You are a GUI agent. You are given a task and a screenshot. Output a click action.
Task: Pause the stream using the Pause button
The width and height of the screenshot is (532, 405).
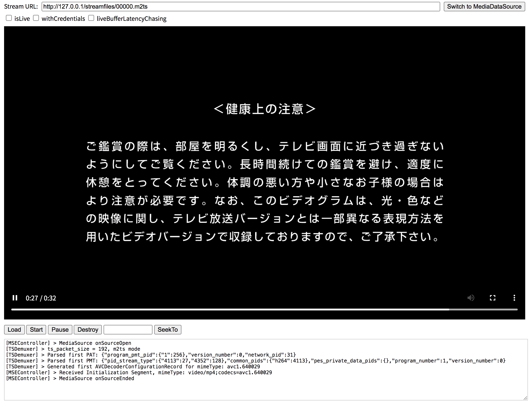coord(60,330)
